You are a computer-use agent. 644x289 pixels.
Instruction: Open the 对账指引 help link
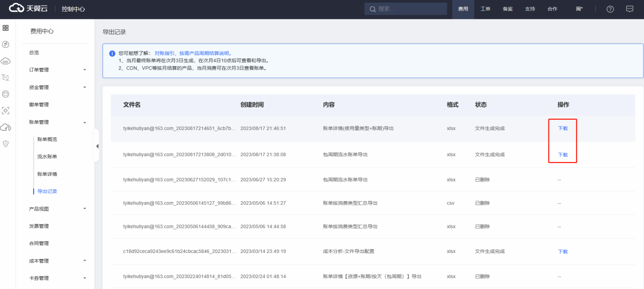pos(164,53)
